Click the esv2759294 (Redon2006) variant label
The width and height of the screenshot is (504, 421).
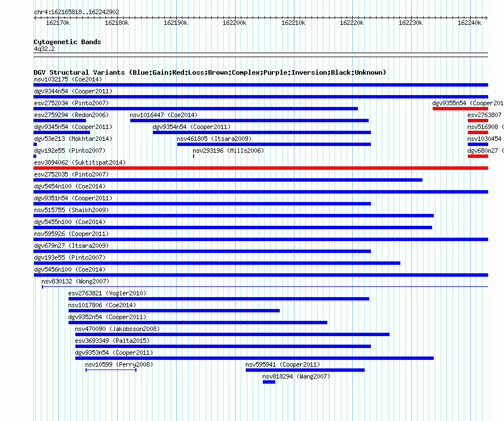(71, 115)
